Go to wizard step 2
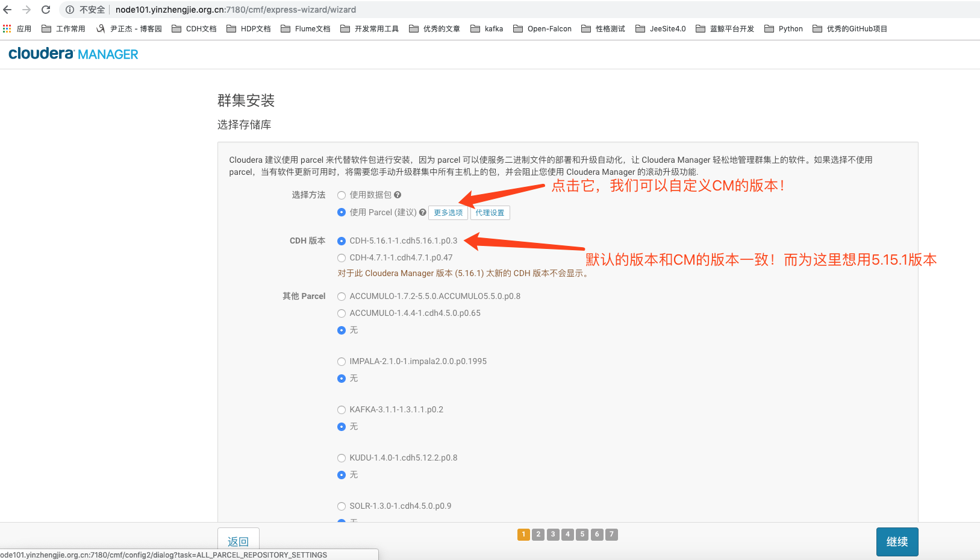 point(538,534)
